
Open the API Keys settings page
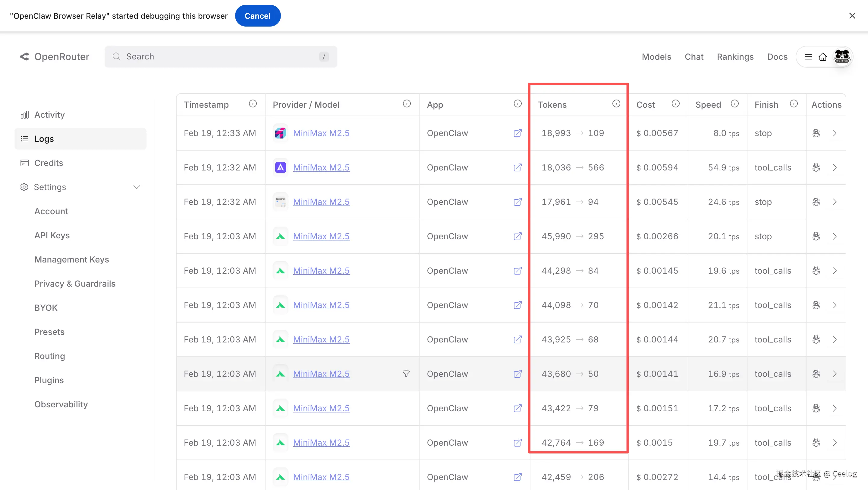(52, 235)
